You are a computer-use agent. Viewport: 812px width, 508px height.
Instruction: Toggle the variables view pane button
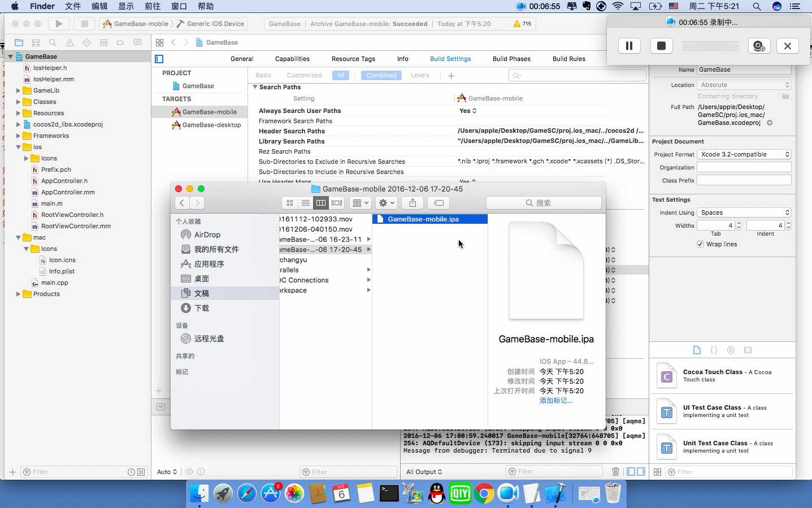tap(631, 471)
